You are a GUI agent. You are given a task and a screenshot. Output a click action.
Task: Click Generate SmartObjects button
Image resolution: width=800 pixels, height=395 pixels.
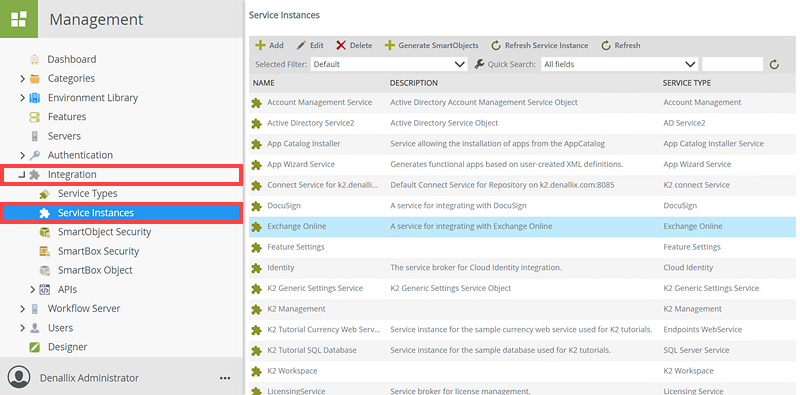click(x=431, y=45)
